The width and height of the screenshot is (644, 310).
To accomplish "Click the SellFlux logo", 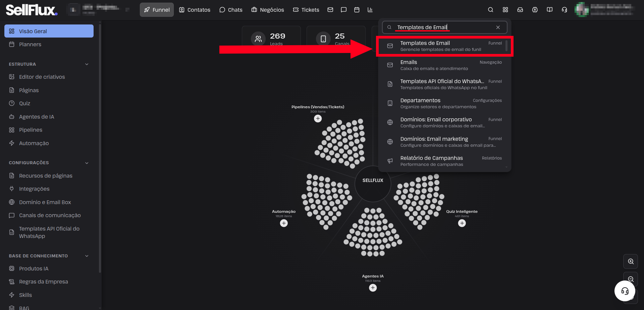I will pyautogui.click(x=32, y=10).
